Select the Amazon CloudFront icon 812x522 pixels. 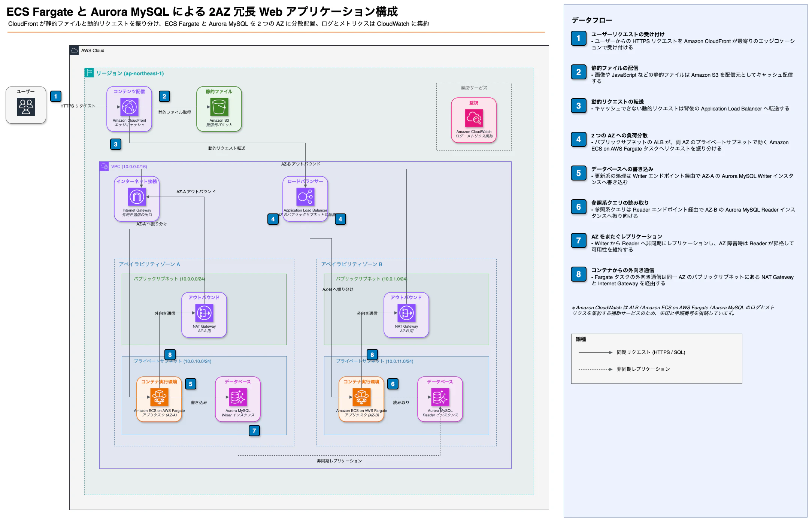click(x=129, y=107)
